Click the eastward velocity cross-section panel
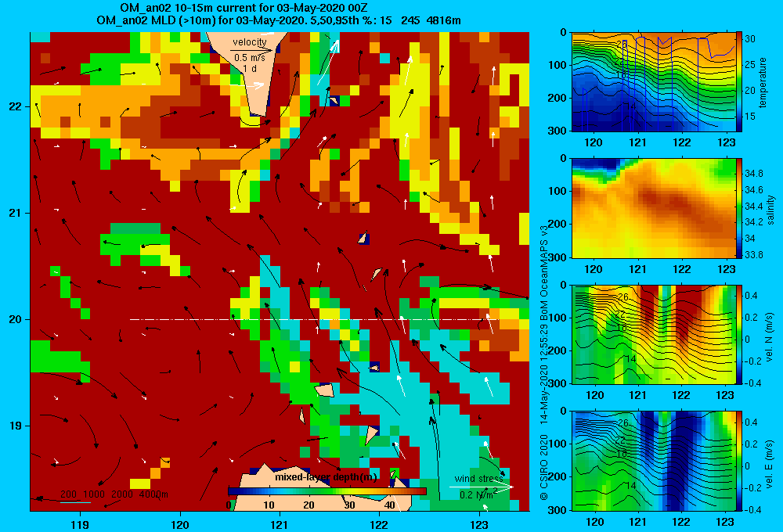783x532 pixels. [x=654, y=460]
